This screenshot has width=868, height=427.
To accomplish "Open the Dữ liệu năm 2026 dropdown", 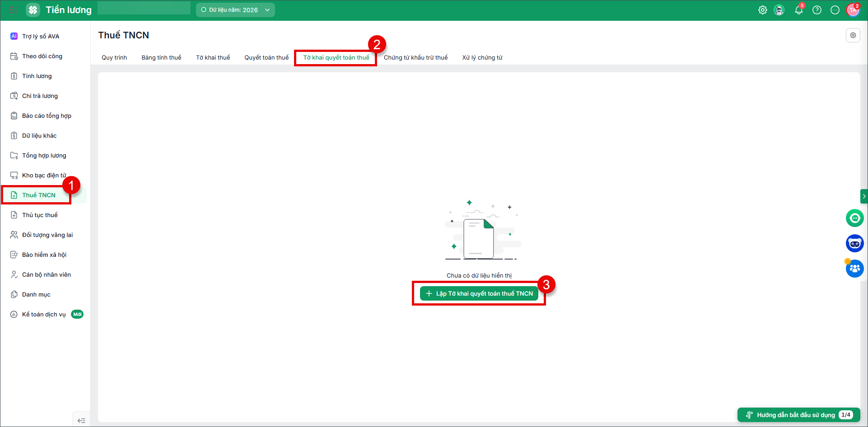I will 235,10.
